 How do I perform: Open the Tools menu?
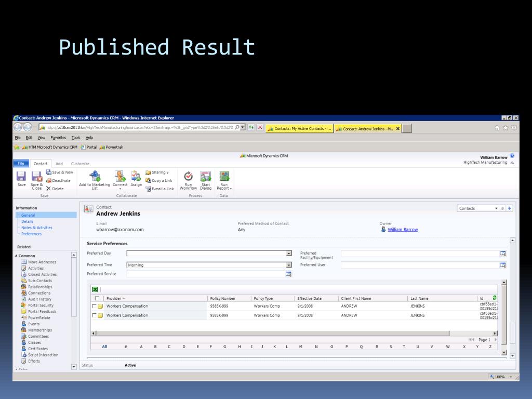(76, 138)
